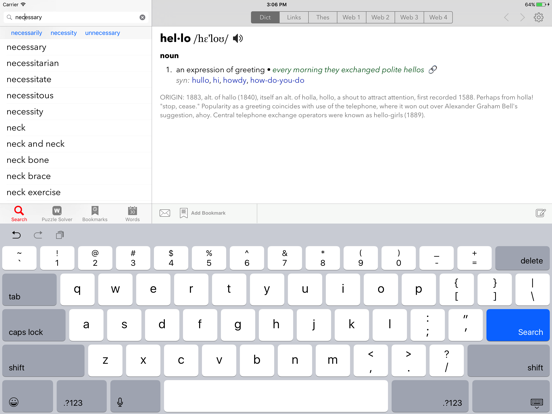The image size is (552, 414).
Task: Tap the keyboard undo arrow
Action: pos(16,235)
